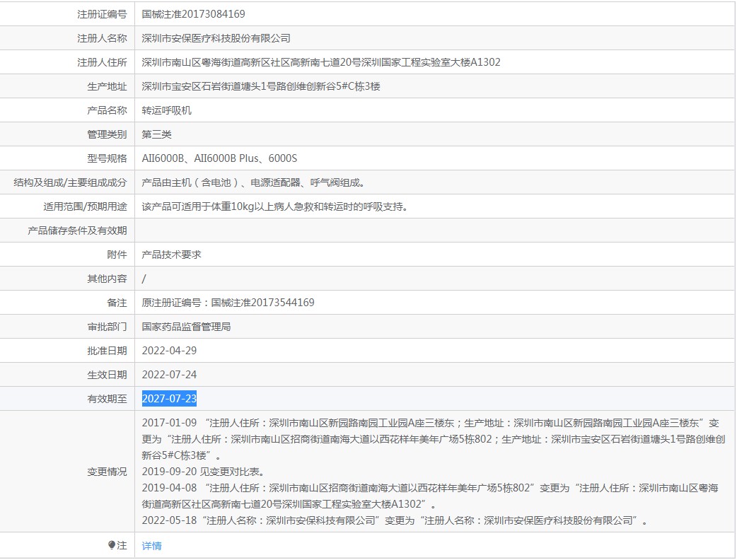The width and height of the screenshot is (737, 560).
Task: Click the 结构及组成/主要组成成分 label
Action: coord(70,182)
